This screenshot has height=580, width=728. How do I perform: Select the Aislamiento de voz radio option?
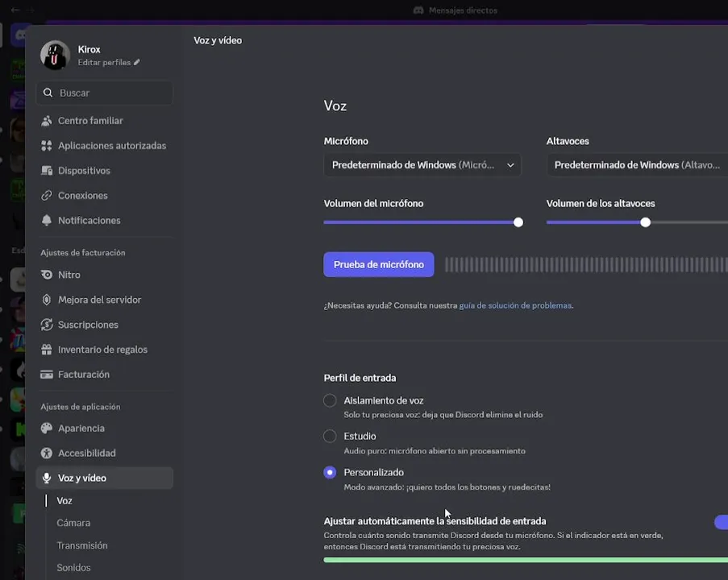click(x=330, y=400)
